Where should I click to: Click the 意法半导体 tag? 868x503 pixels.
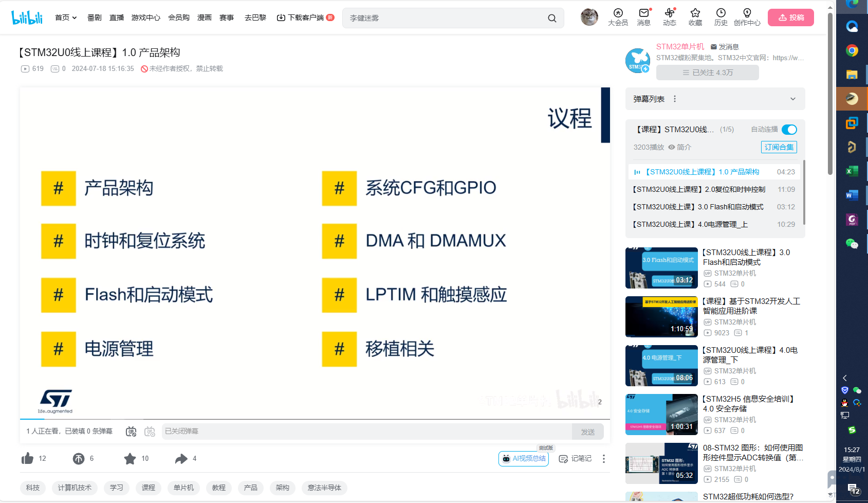(x=324, y=488)
